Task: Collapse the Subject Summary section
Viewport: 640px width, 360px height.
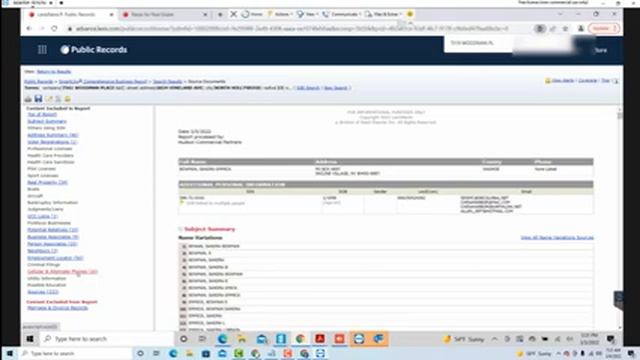Action: tap(180, 229)
